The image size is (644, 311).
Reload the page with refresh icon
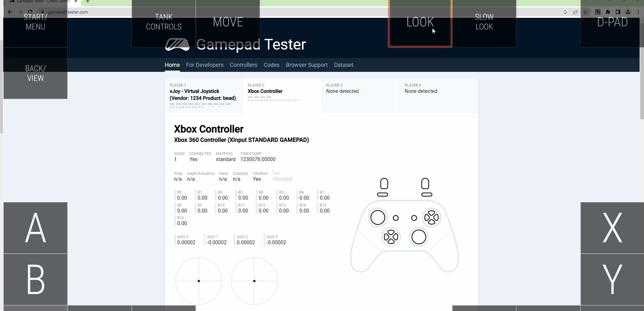tap(30, 12)
